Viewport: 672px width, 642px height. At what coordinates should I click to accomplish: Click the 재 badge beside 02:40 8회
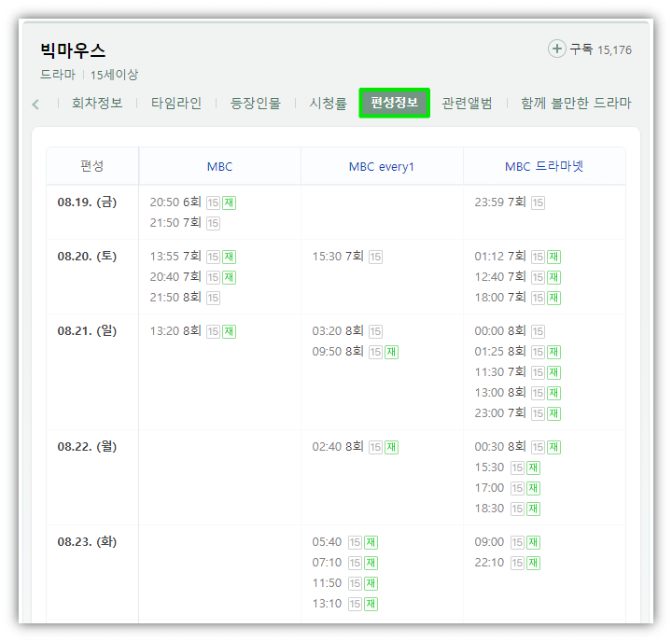click(391, 447)
